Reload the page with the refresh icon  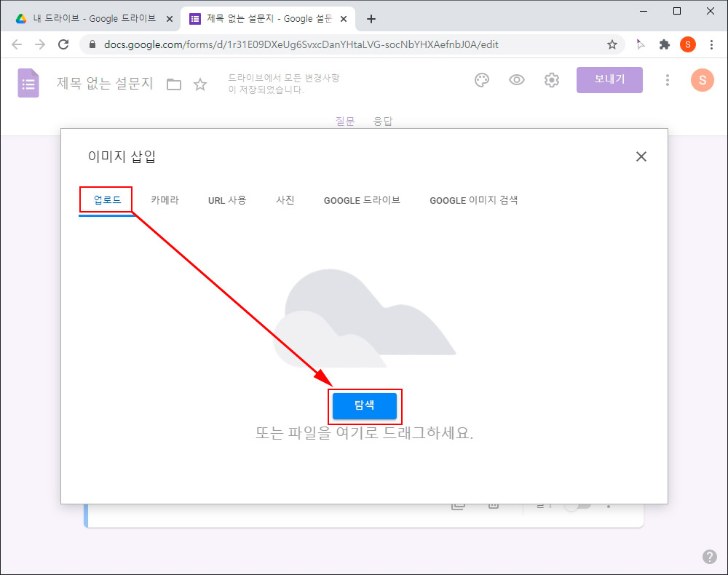coord(63,44)
